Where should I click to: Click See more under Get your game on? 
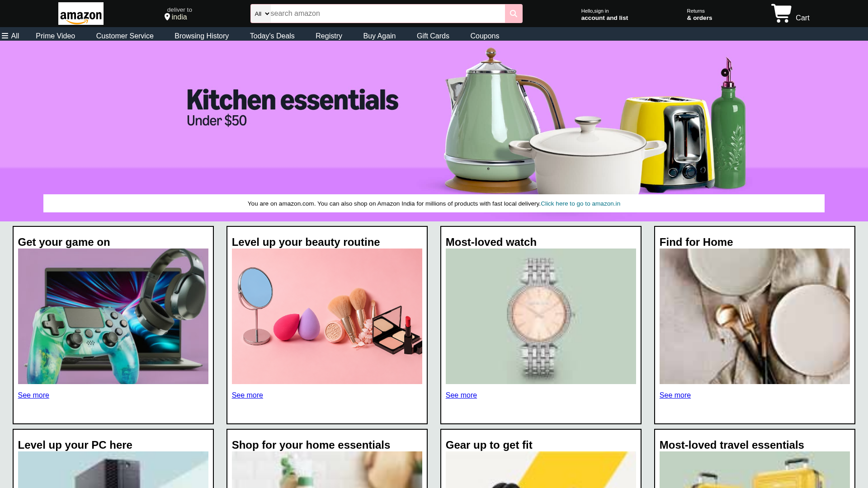33,395
